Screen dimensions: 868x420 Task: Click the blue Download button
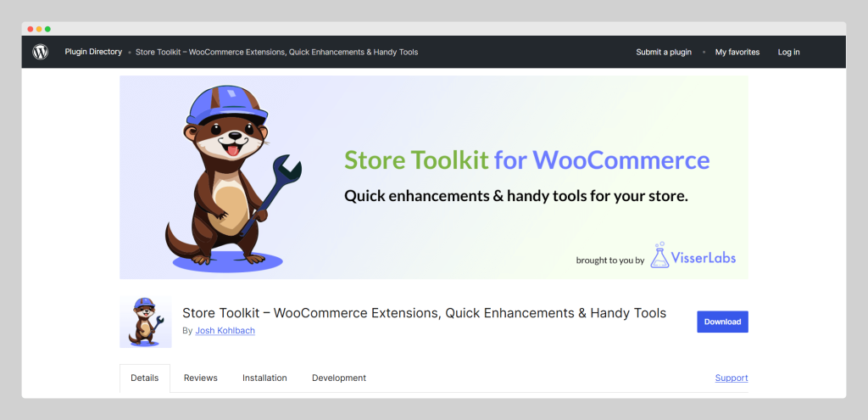click(722, 322)
